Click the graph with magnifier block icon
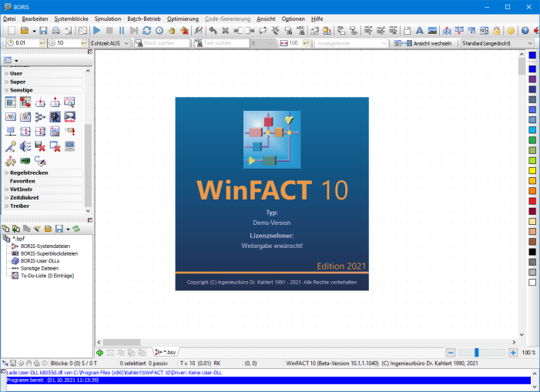 click(69, 102)
